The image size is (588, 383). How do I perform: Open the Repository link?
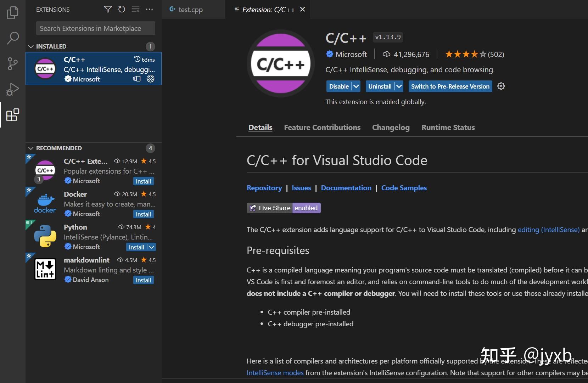(264, 188)
